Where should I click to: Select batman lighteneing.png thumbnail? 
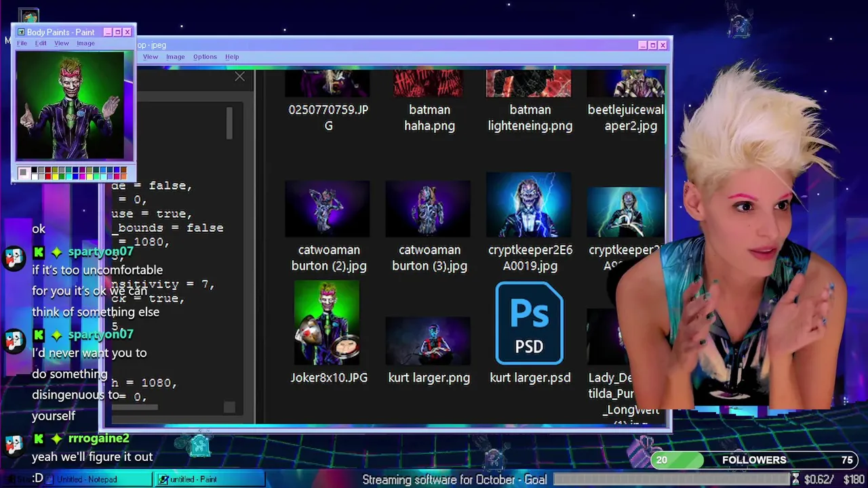[530, 83]
